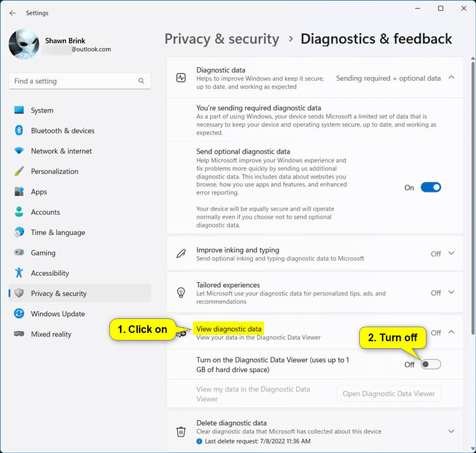Viewport: 476px width, 453px height.
Task: Click the search magnifier icon
Action: 141,81
